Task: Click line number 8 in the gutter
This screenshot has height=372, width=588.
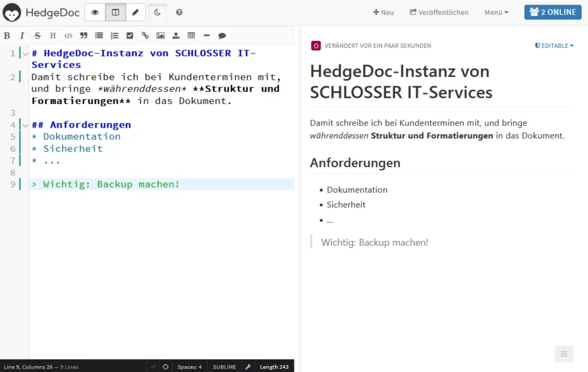Action: [x=13, y=172]
